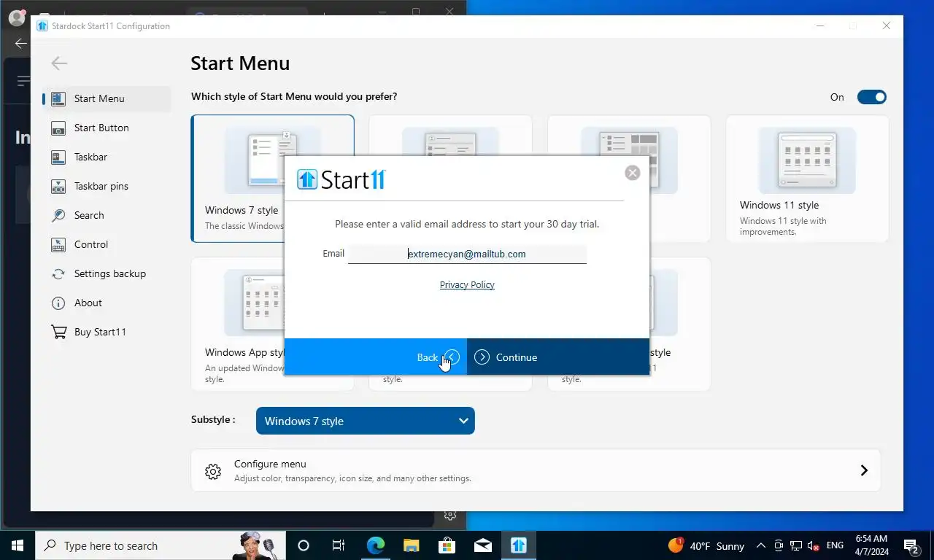Image resolution: width=934 pixels, height=560 pixels.
Task: Click the Taskbar sidebar icon
Action: 58,157
